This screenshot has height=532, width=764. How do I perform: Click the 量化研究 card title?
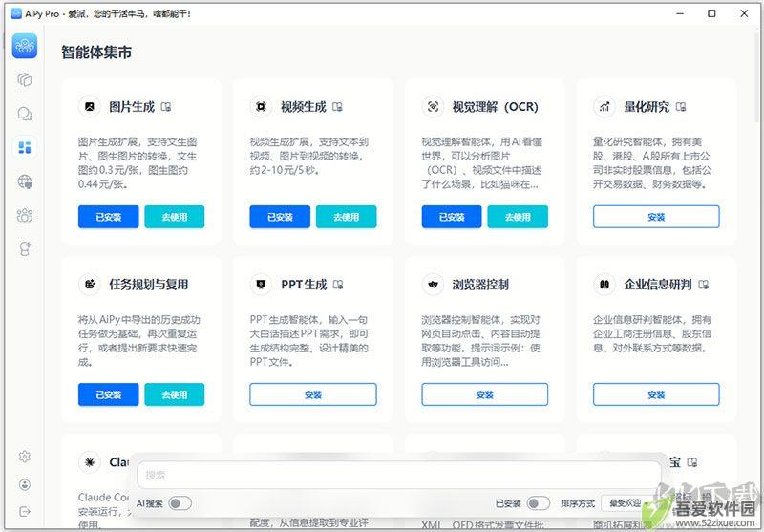647,107
